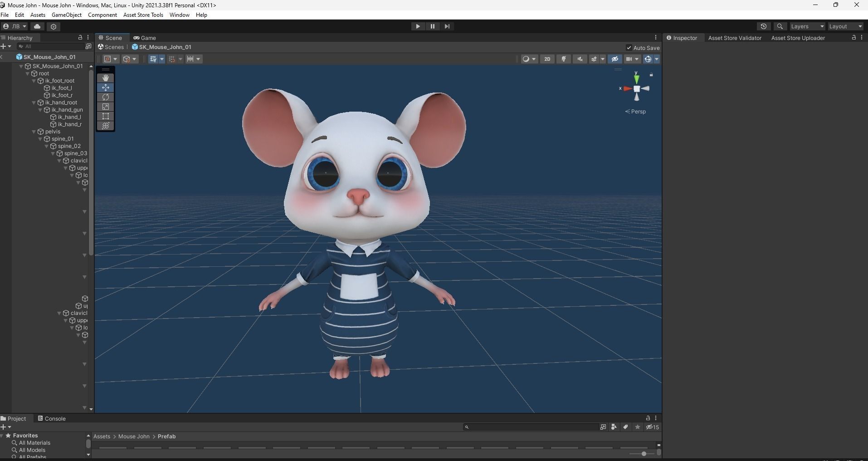The image size is (868, 461).
Task: Open search by type filter in Project
Action: tap(614, 427)
